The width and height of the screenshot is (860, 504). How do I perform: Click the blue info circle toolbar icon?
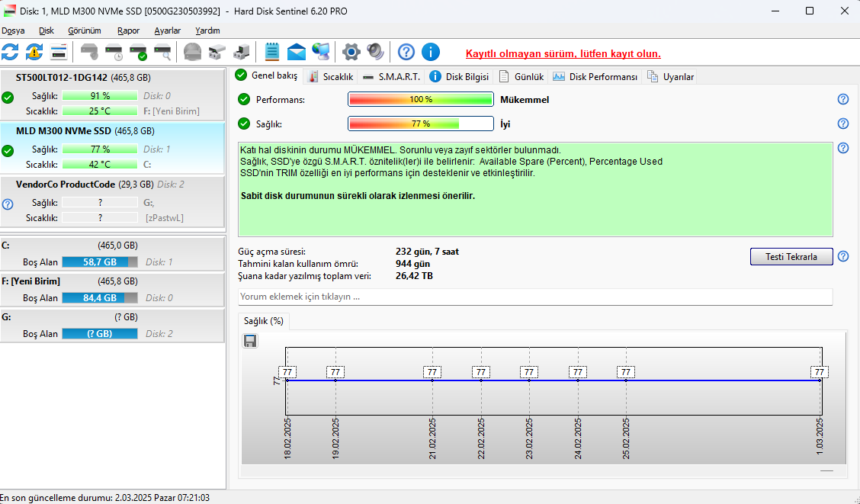pos(431,52)
